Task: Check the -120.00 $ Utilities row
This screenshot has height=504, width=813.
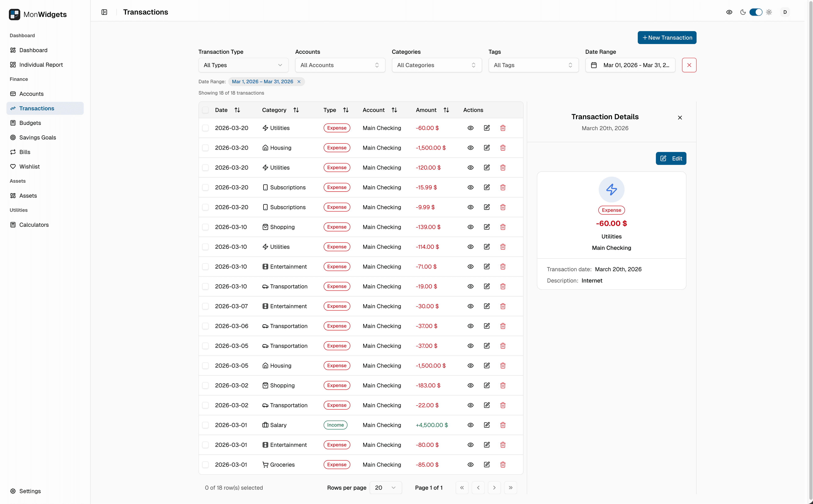Action: tap(205, 168)
